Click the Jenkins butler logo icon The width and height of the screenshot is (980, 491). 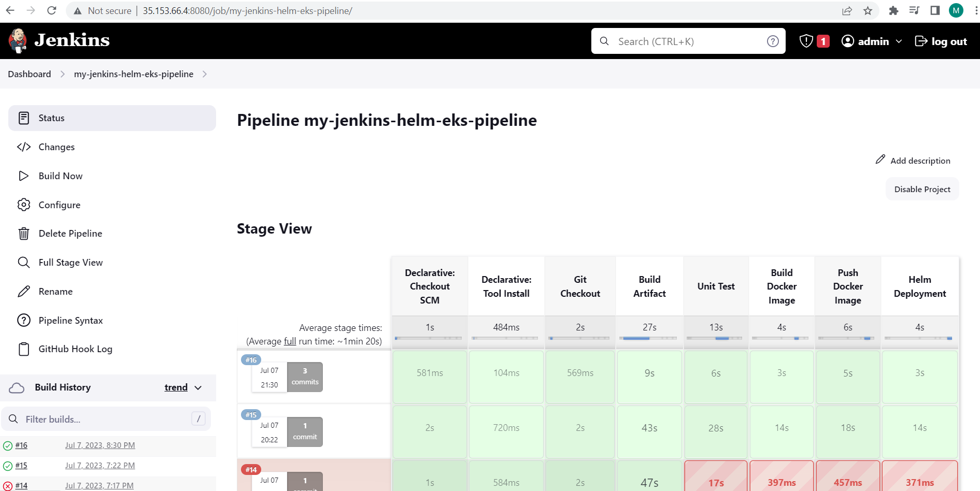pos(18,41)
